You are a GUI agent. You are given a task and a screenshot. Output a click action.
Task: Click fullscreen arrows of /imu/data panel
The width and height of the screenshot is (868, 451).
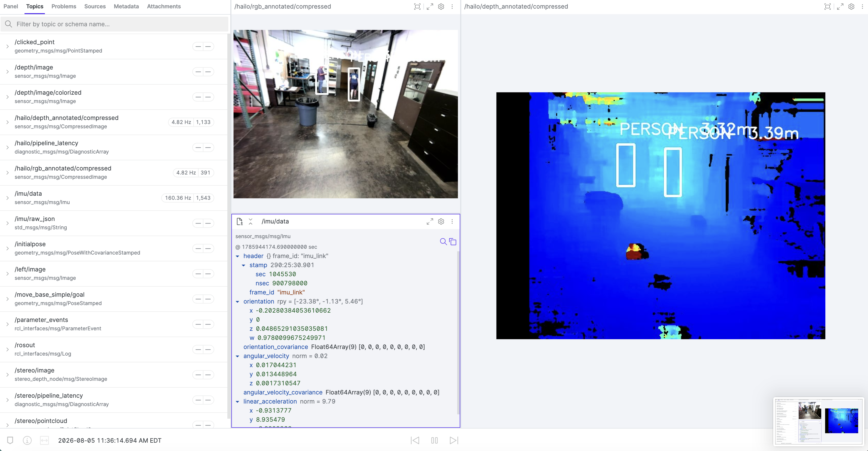pyautogui.click(x=430, y=221)
